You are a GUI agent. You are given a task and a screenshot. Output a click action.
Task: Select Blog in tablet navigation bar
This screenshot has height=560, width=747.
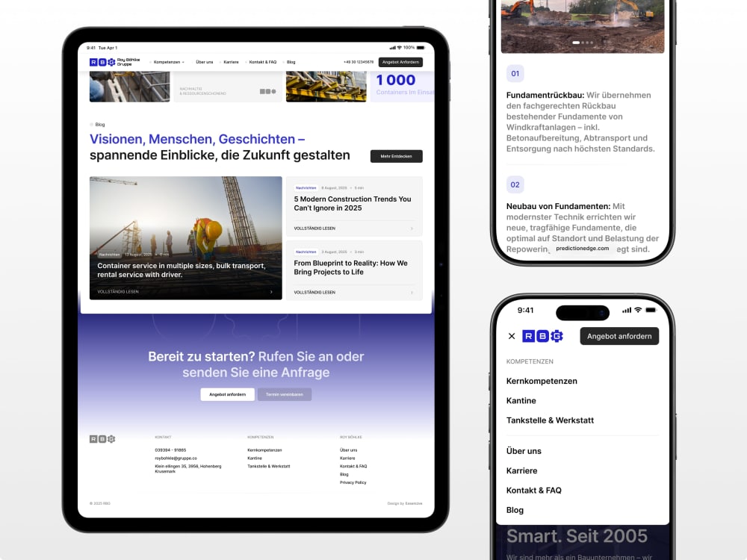click(x=291, y=62)
